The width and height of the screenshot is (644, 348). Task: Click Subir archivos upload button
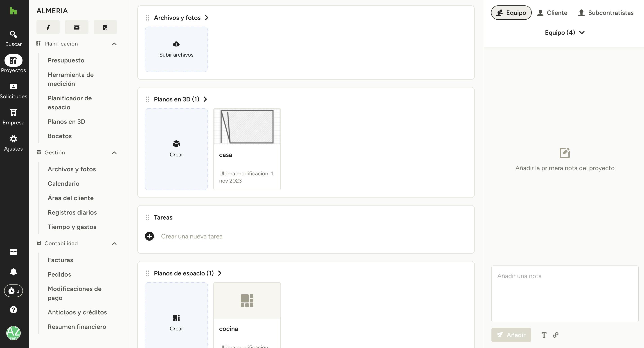point(176,49)
